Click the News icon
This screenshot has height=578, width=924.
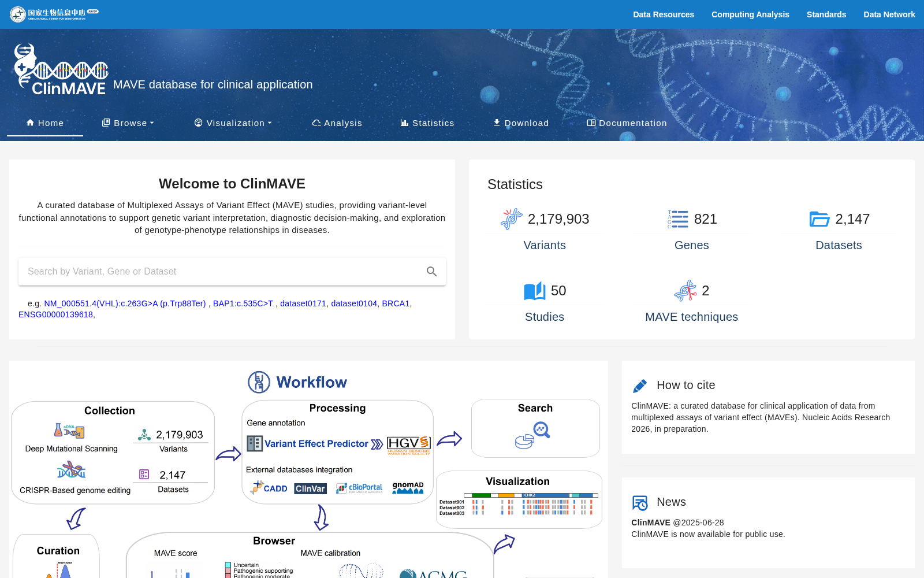point(640,503)
